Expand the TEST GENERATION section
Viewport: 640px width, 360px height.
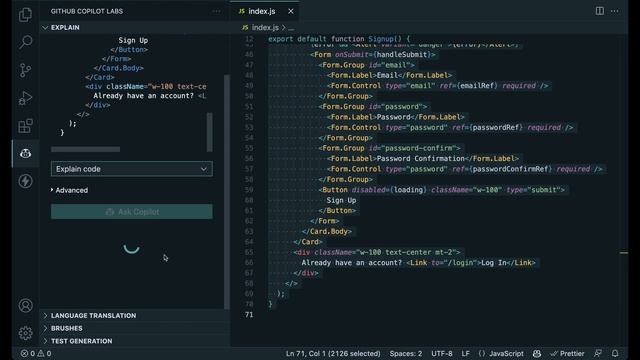[135, 341]
